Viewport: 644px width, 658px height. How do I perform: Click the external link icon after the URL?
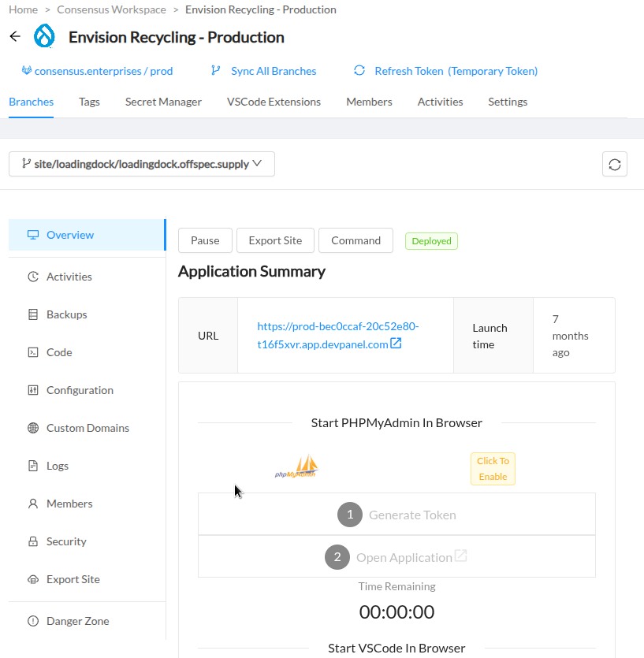click(396, 344)
